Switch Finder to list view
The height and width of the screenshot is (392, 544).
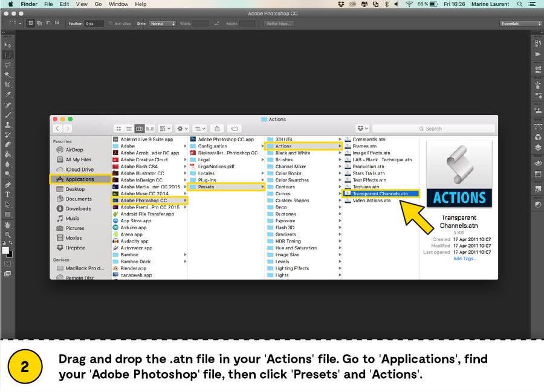click(x=129, y=129)
